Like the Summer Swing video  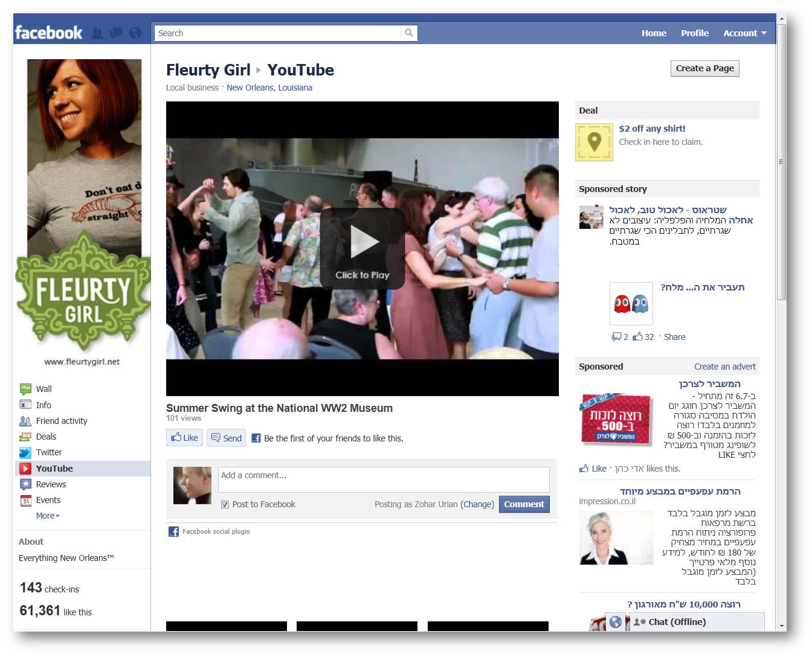(x=184, y=438)
